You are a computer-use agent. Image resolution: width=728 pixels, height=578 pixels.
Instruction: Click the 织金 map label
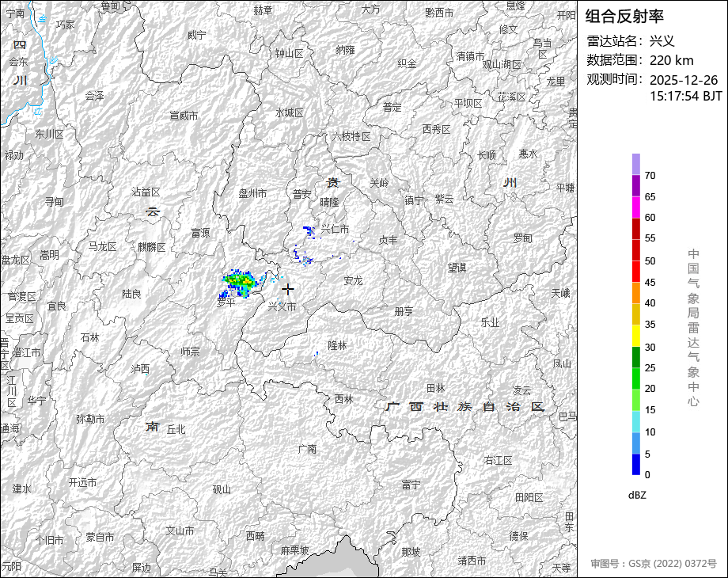pos(407,63)
